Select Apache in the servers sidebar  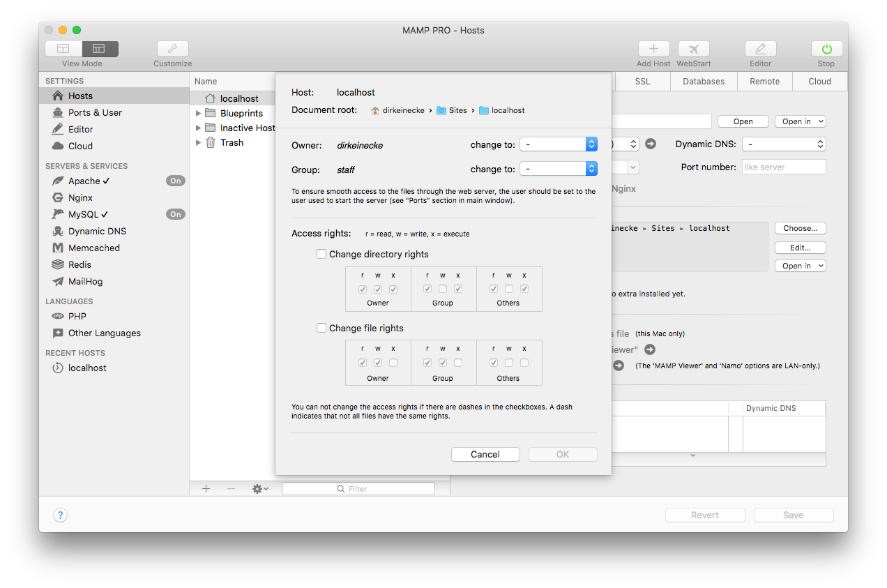(x=84, y=181)
